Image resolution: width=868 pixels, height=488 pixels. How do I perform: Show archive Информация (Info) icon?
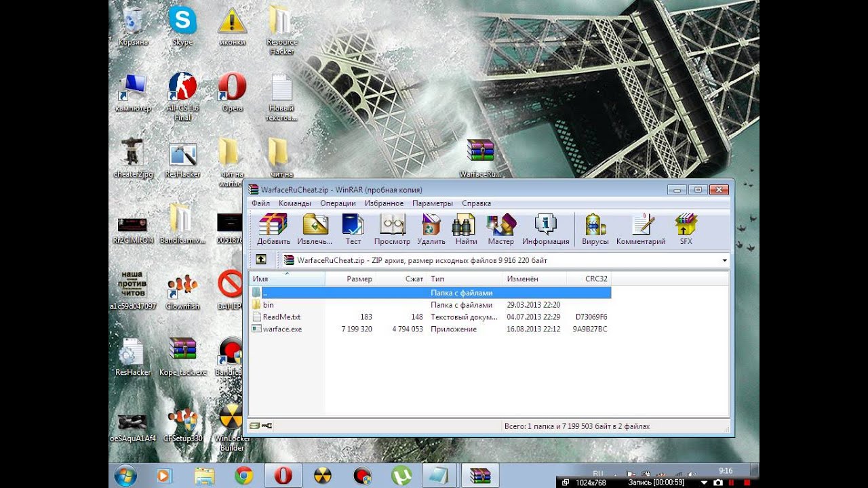[x=546, y=229]
